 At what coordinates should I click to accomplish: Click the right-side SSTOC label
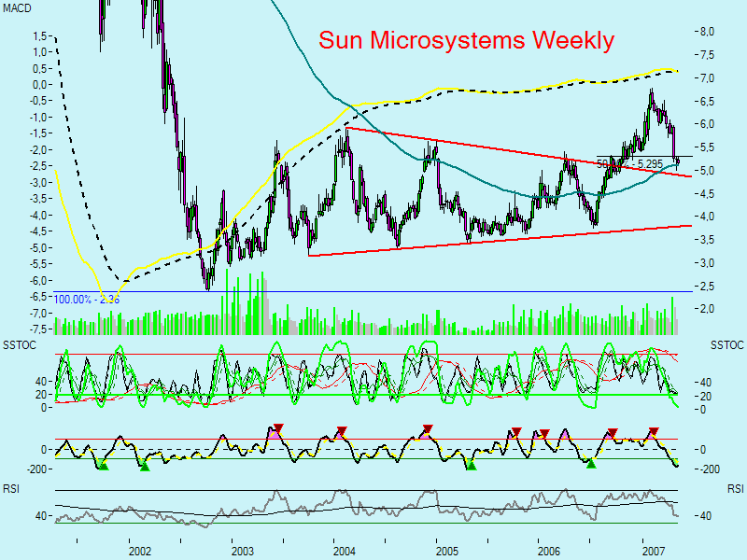[x=727, y=345]
